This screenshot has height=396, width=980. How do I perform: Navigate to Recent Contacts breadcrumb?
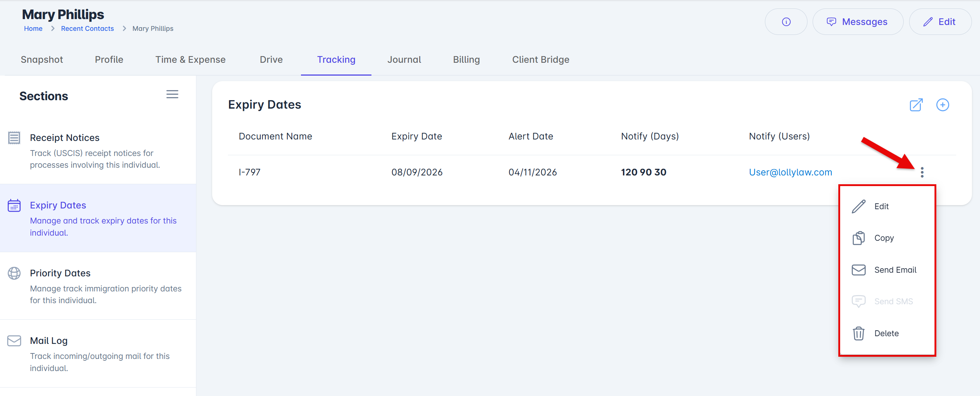tap(87, 29)
